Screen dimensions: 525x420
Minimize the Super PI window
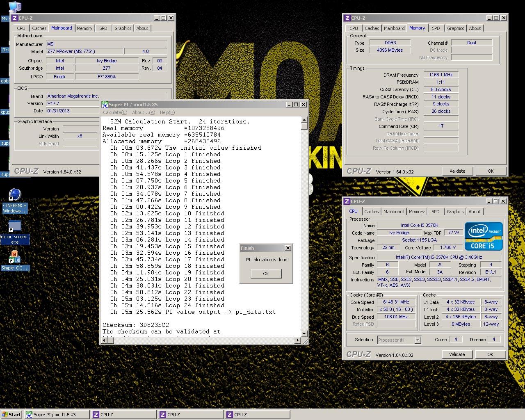click(289, 105)
